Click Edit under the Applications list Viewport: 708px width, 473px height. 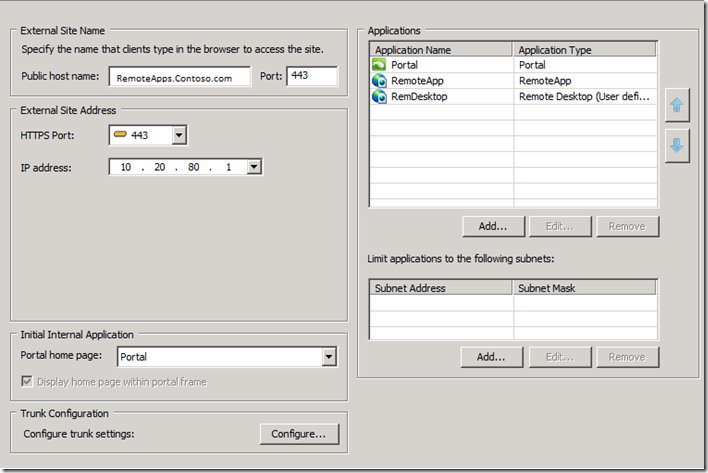tap(560, 226)
